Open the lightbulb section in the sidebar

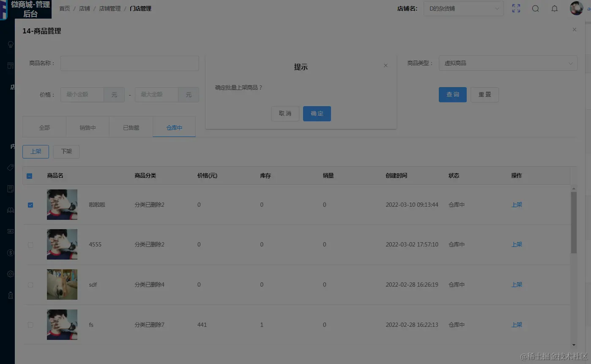pyautogui.click(x=11, y=44)
